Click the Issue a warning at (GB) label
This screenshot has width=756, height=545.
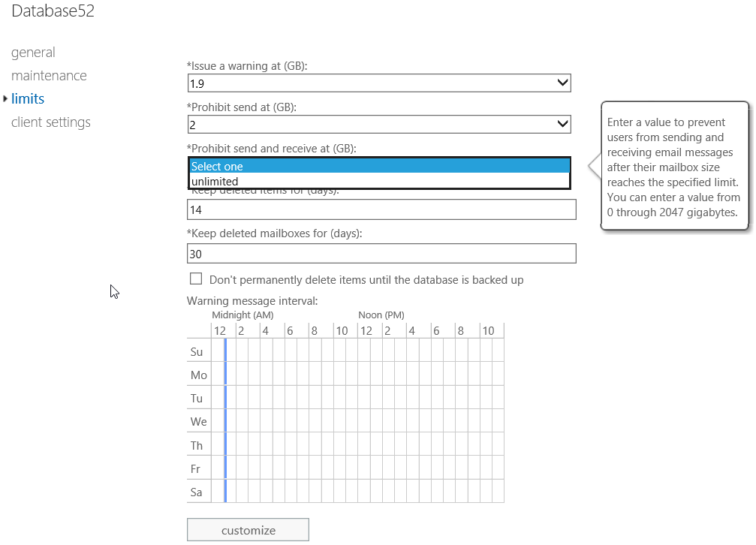[x=247, y=65]
